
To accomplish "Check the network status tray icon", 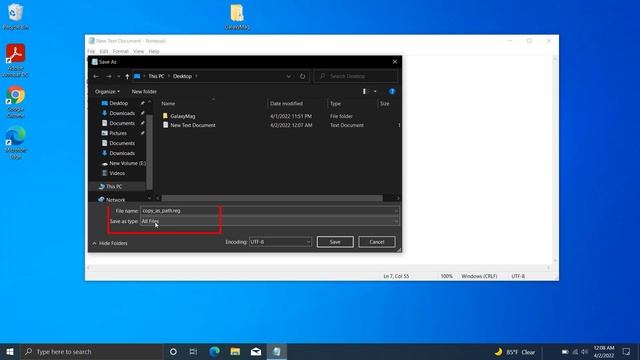I will 575,352.
